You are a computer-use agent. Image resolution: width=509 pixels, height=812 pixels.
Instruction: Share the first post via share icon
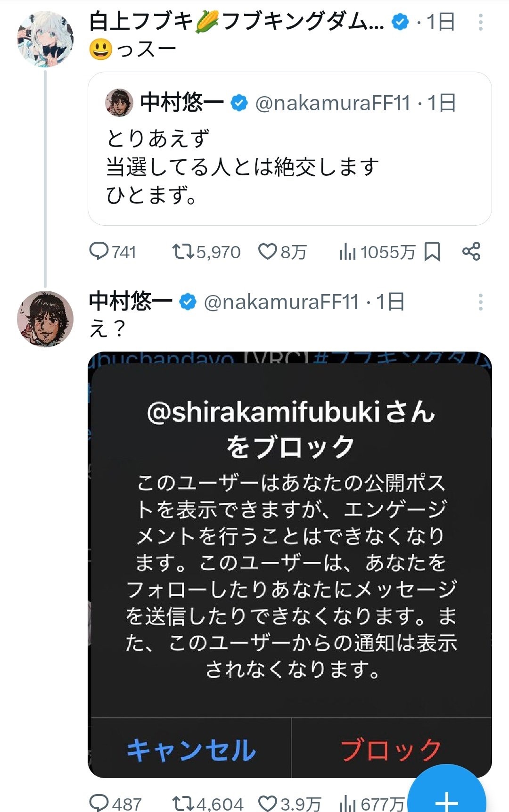coord(471,252)
